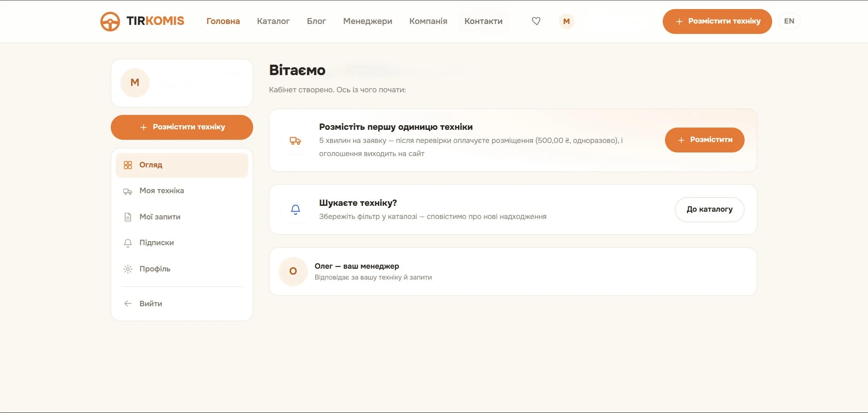The width and height of the screenshot is (868, 413).
Task: Click the Олег — ваш менеджер title
Action: point(357,266)
